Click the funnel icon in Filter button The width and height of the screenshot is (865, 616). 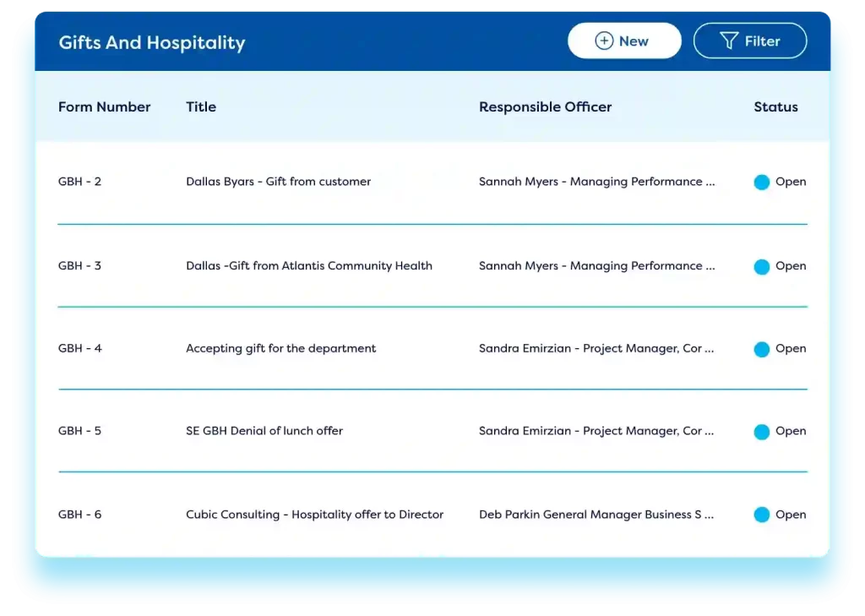[729, 41]
